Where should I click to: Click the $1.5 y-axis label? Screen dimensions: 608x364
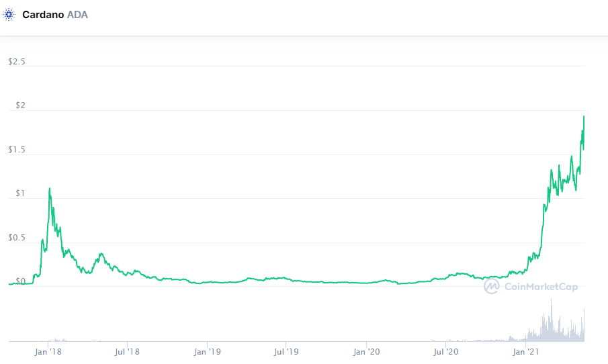tap(17, 150)
